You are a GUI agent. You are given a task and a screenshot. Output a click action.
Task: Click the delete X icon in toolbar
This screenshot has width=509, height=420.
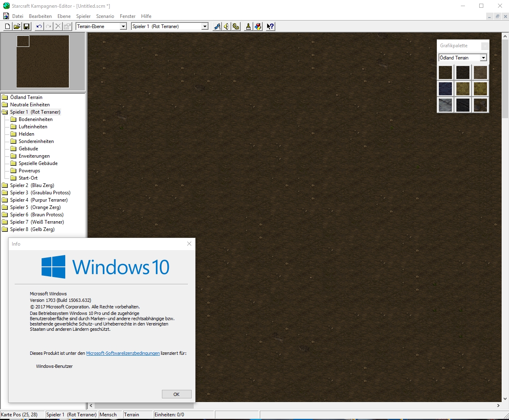click(58, 26)
